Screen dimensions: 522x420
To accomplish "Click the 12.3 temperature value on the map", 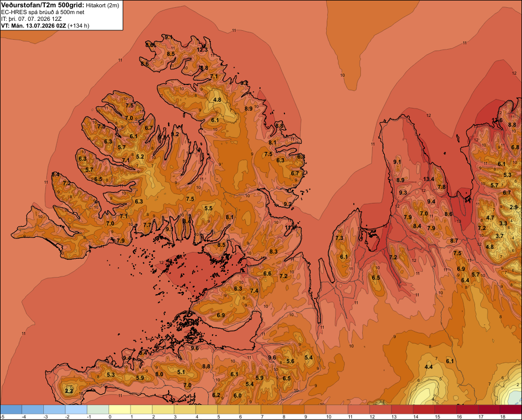I will pos(201,50).
